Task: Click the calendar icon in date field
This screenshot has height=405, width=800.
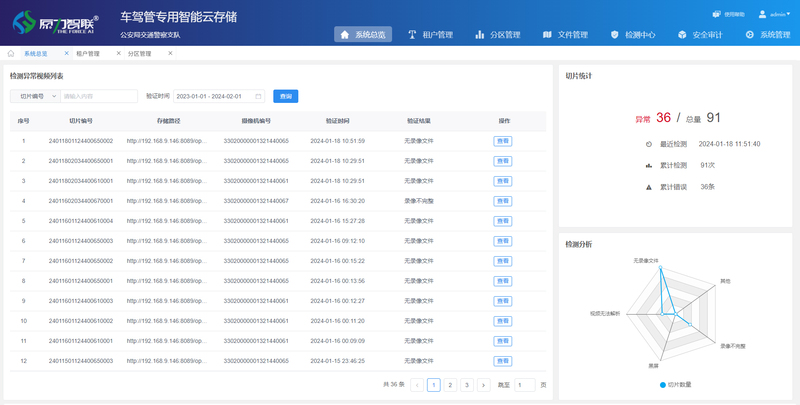Action: point(258,96)
